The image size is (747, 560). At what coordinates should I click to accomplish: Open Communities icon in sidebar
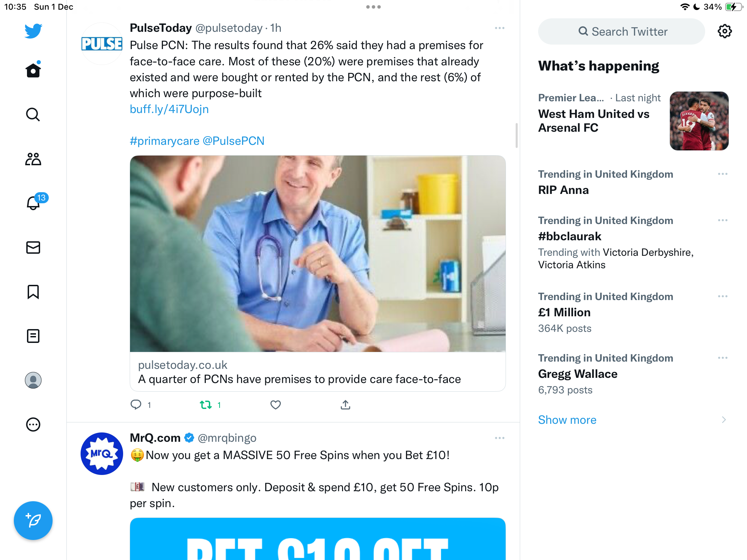coord(33,159)
